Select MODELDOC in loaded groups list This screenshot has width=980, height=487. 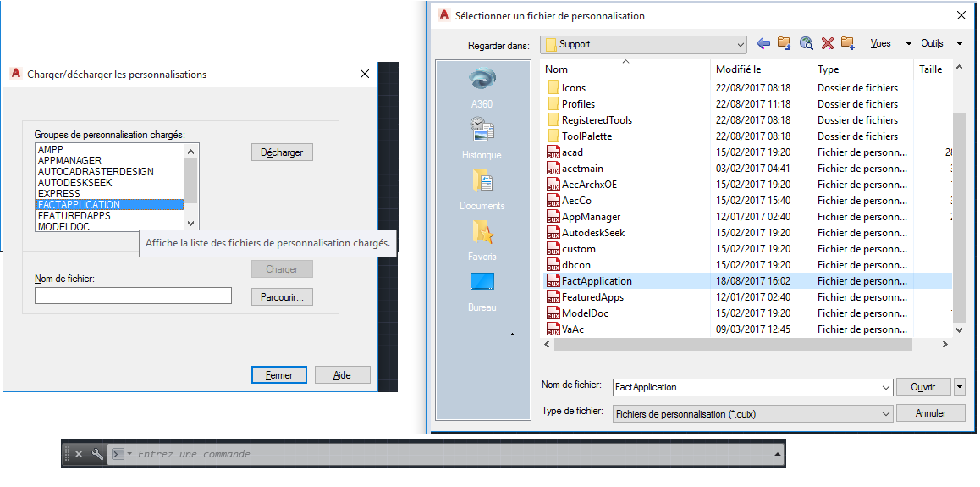pyautogui.click(x=110, y=225)
